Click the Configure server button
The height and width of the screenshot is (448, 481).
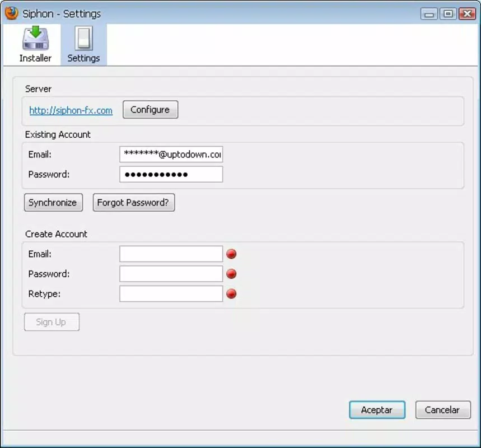pos(150,110)
